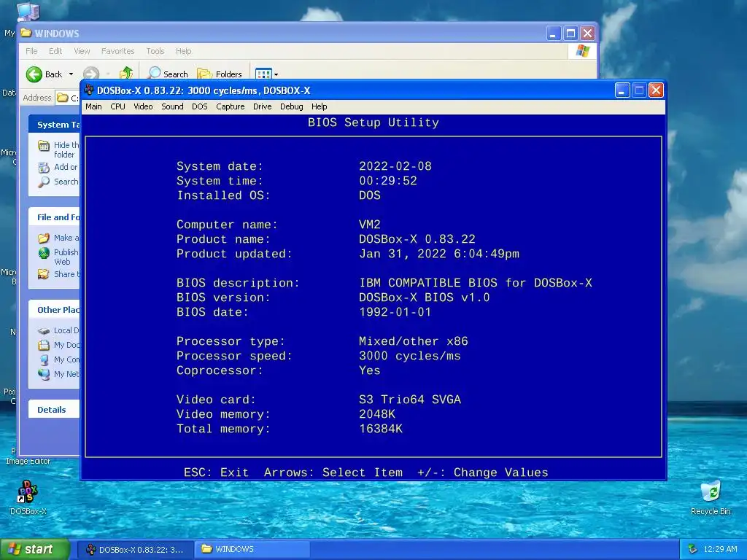
Task: Switch to DOSBox-X taskbar button
Action: coord(135,550)
